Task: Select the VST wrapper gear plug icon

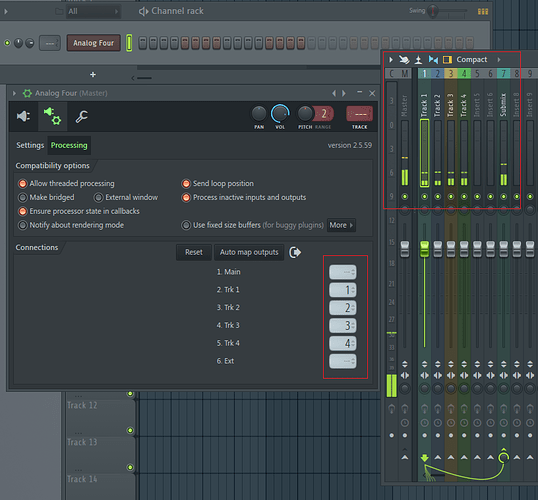Action: pos(52,116)
